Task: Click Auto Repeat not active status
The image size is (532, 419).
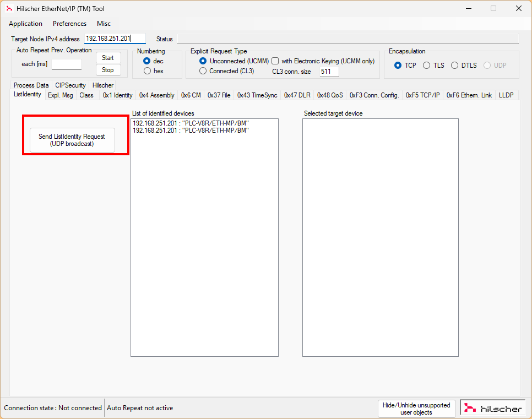Action: click(140, 408)
